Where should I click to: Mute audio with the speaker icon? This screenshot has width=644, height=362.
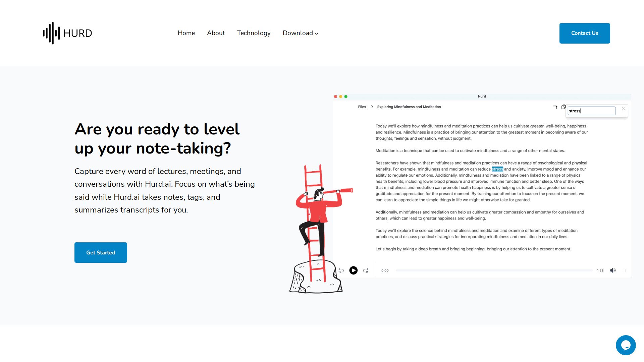tap(613, 270)
